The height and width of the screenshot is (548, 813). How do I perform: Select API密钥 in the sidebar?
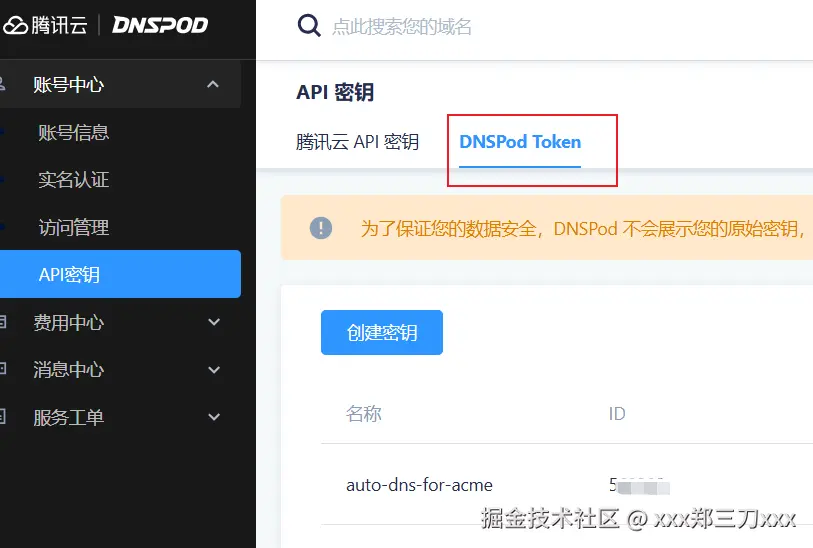120,274
